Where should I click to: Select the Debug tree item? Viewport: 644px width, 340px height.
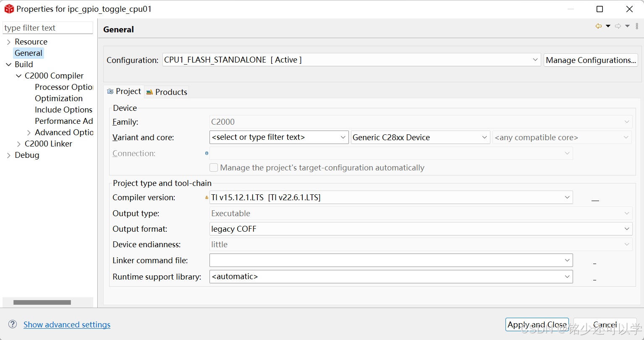[27, 155]
